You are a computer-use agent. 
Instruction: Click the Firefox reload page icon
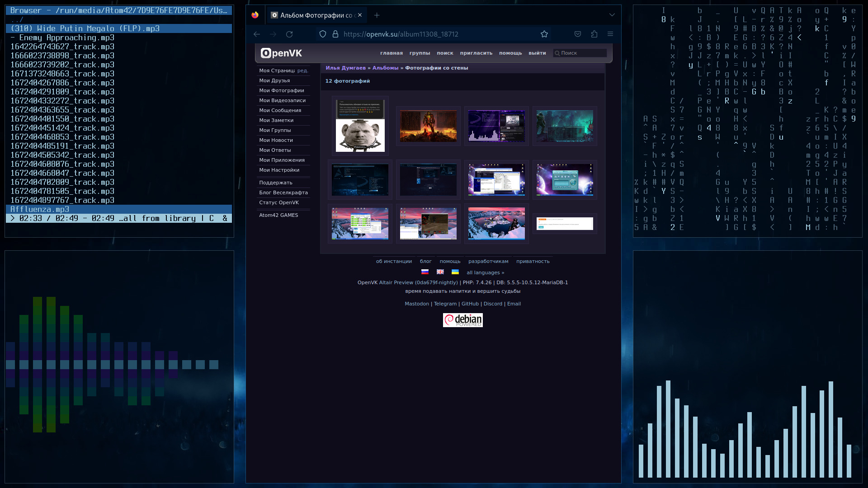pyautogui.click(x=289, y=34)
